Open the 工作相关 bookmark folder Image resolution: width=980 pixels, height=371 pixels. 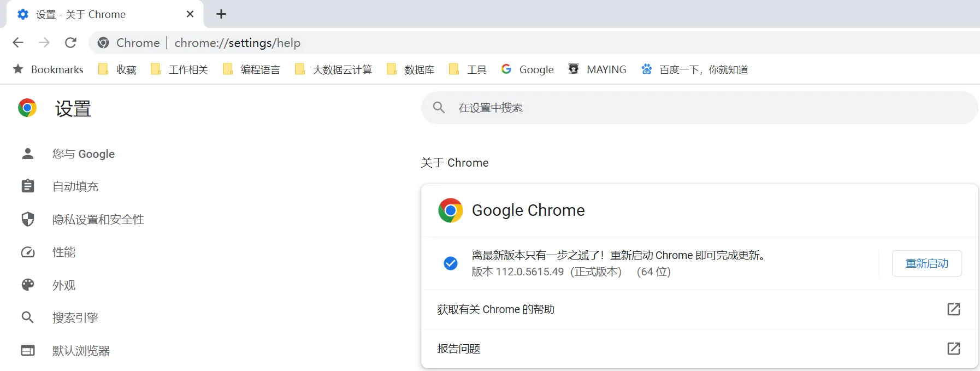coord(179,69)
